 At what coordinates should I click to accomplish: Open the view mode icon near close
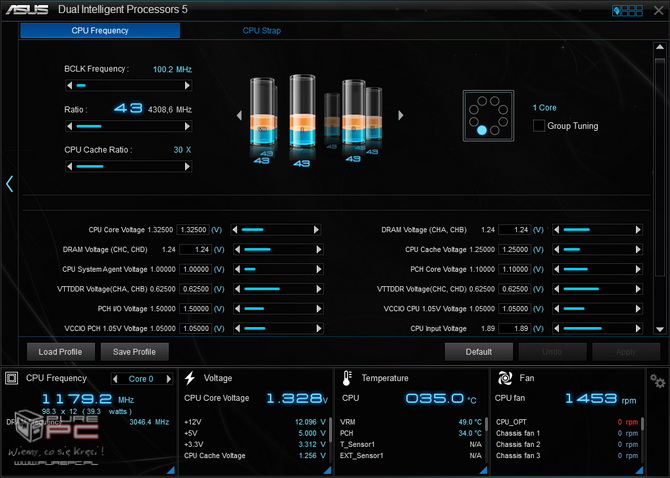(627, 11)
